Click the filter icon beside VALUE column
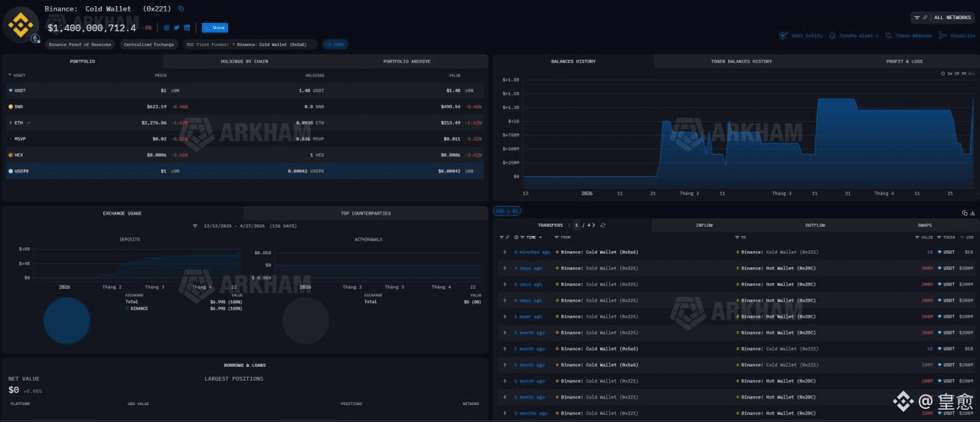The image size is (980, 422). (916, 237)
